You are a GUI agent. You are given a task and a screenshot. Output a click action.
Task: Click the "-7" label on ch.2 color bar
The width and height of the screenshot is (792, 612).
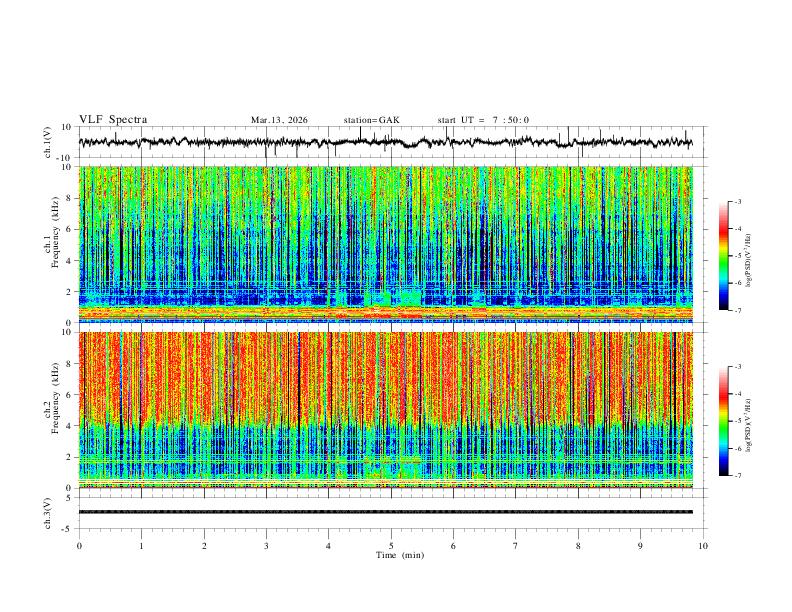click(737, 476)
